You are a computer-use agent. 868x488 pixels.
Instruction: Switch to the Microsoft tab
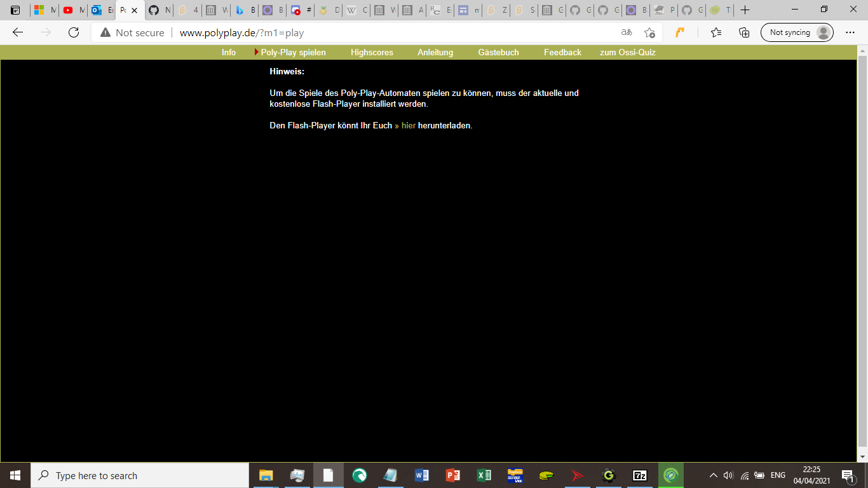[45, 10]
